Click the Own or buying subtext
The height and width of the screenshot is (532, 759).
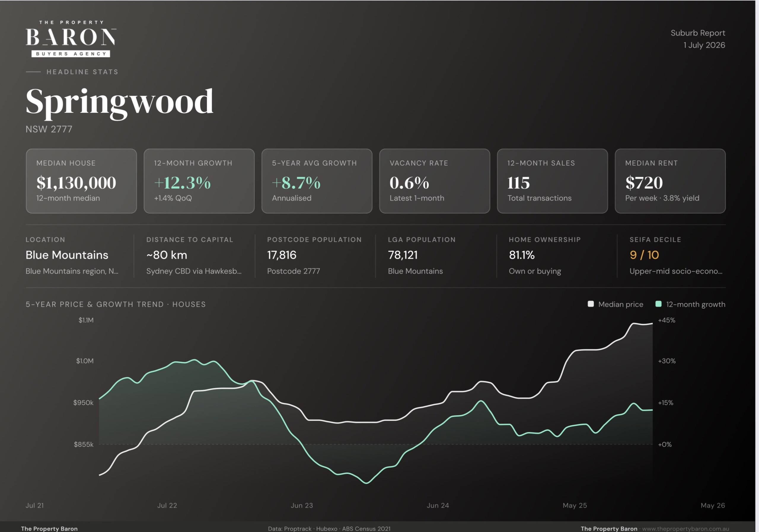click(x=535, y=271)
